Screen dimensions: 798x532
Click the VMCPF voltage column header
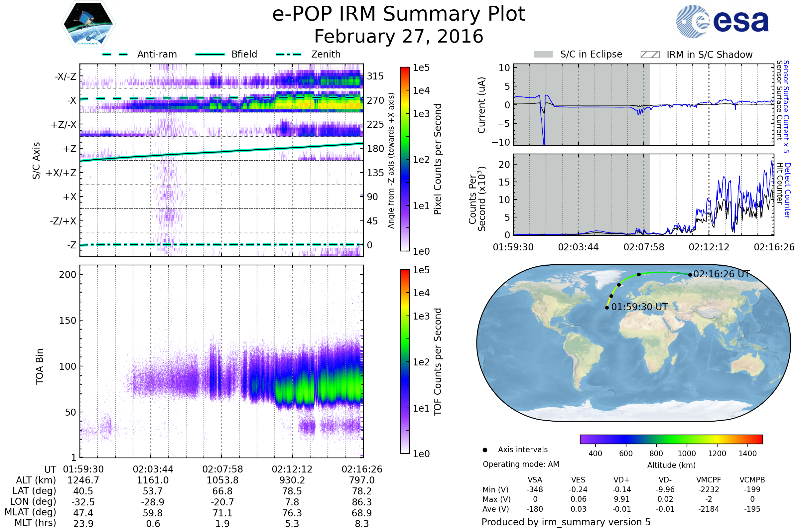[709, 480]
